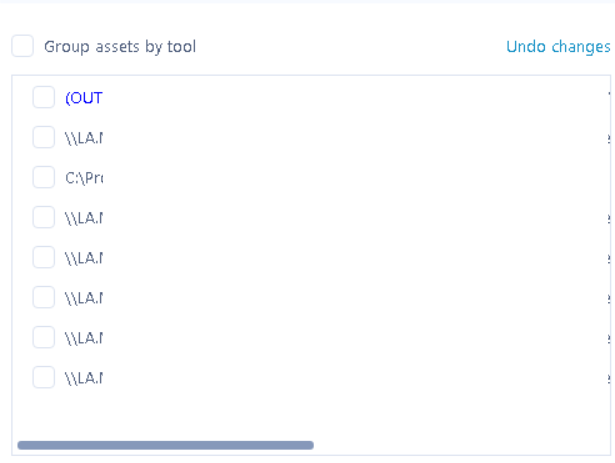The image size is (615, 463).
Task: Click the \\LA path text in second row
Action: [84, 138]
